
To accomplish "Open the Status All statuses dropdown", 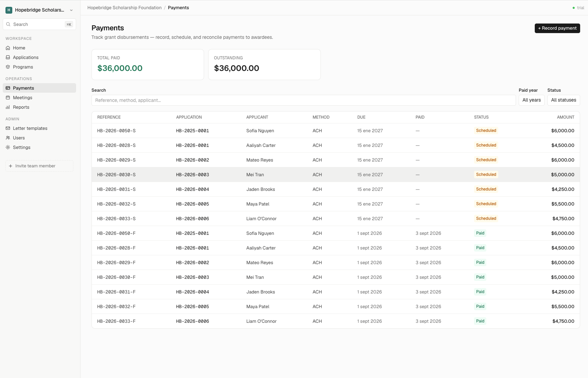I will (563, 100).
